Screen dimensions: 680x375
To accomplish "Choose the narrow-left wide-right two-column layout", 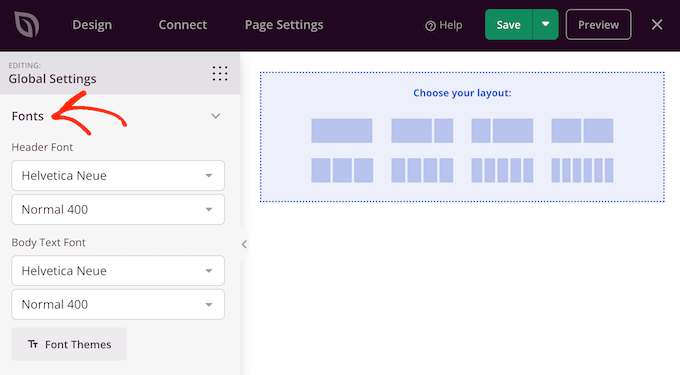I will tap(502, 130).
